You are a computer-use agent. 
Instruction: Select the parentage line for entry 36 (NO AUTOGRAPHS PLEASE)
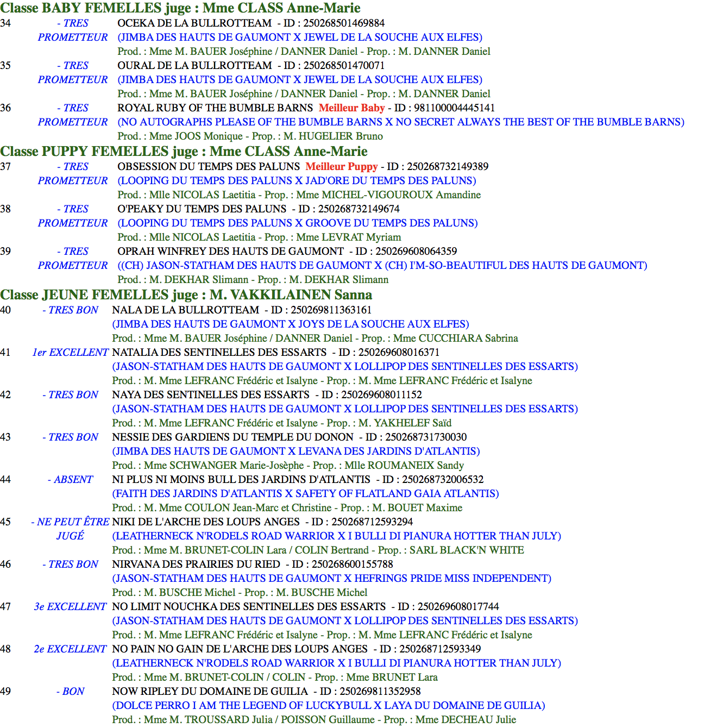[x=401, y=122]
